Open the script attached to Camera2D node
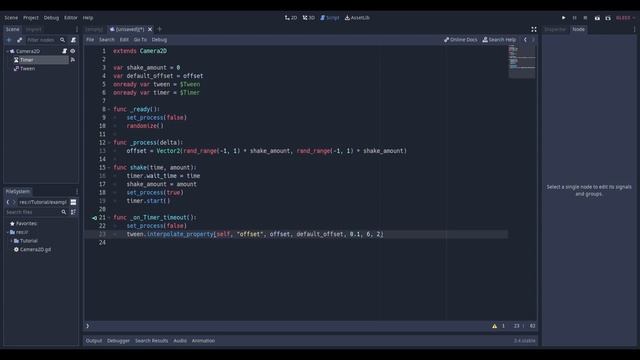This screenshot has height=360, width=640. click(64, 51)
